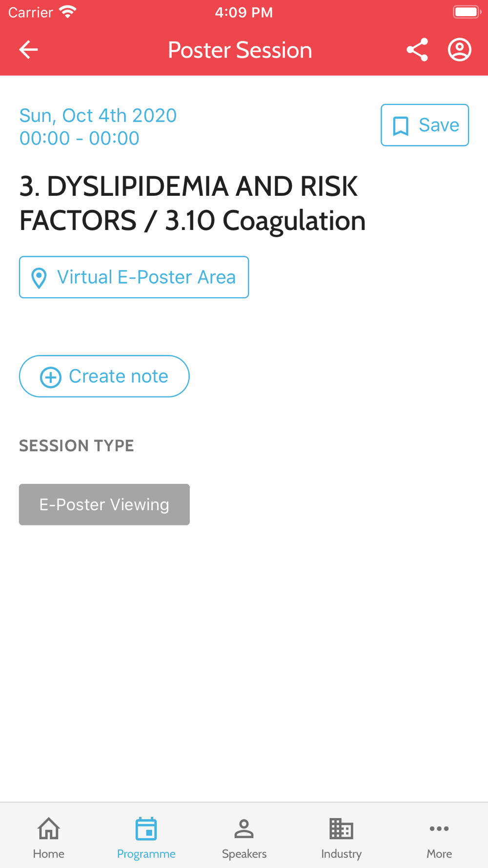488x868 pixels.
Task: Switch to the Programme tab
Action: click(146, 838)
